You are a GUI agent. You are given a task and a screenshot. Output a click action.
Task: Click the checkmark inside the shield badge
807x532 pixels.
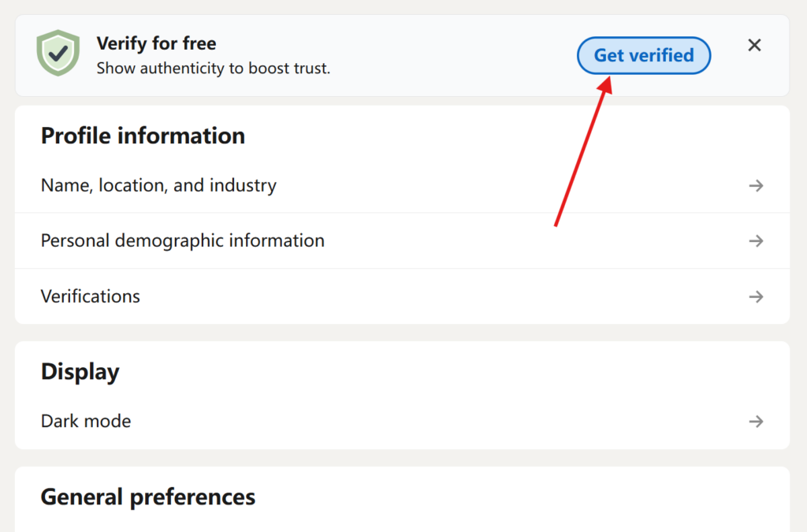coord(58,52)
